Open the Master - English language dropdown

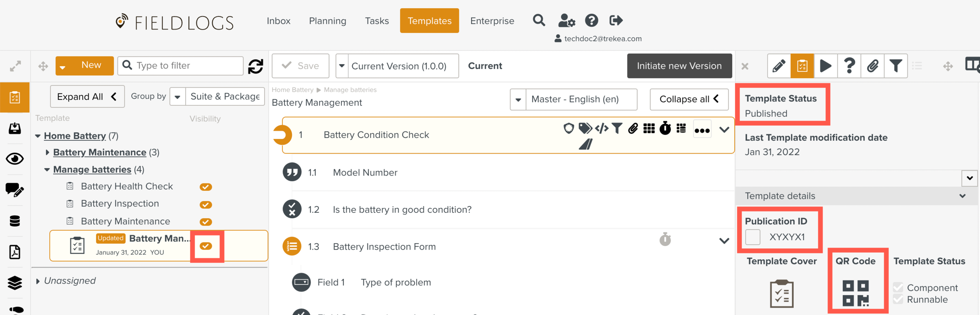518,100
